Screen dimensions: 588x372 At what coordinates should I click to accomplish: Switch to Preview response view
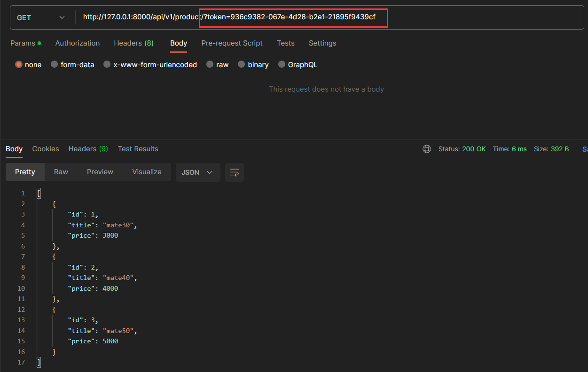click(x=100, y=172)
